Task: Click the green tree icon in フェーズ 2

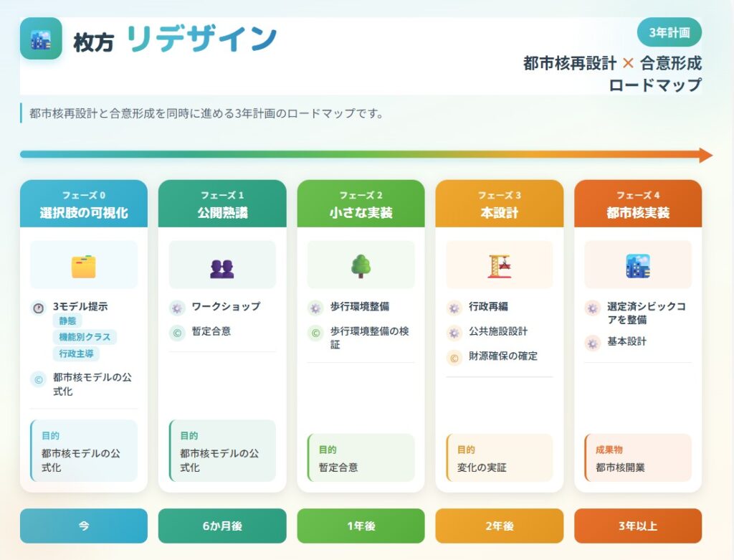Action: coord(361,266)
